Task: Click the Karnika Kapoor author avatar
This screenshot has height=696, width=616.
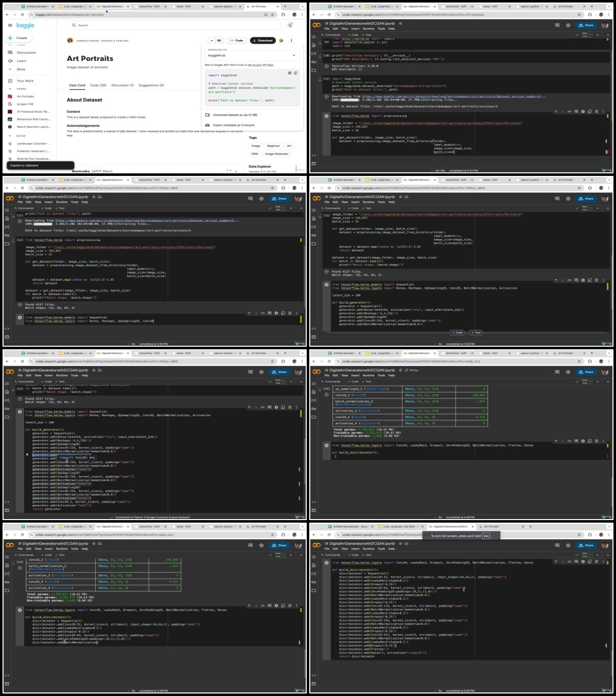Action: [x=70, y=41]
